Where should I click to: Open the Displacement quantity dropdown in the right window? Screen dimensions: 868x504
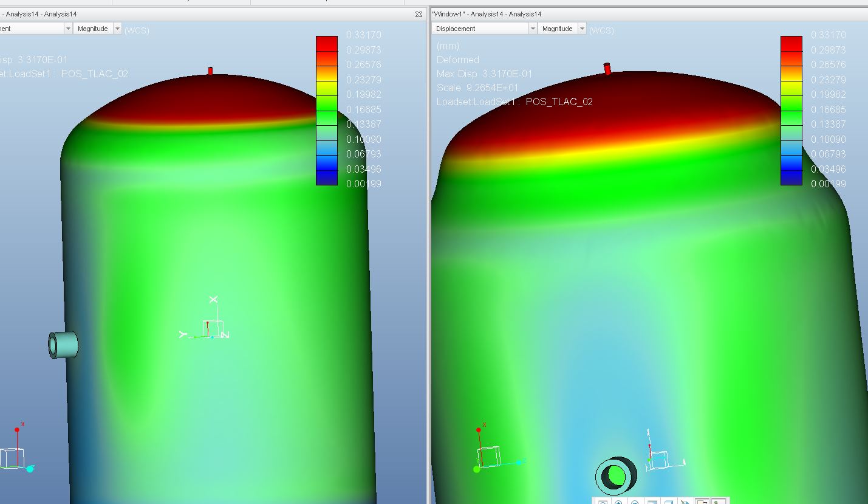[484, 29]
